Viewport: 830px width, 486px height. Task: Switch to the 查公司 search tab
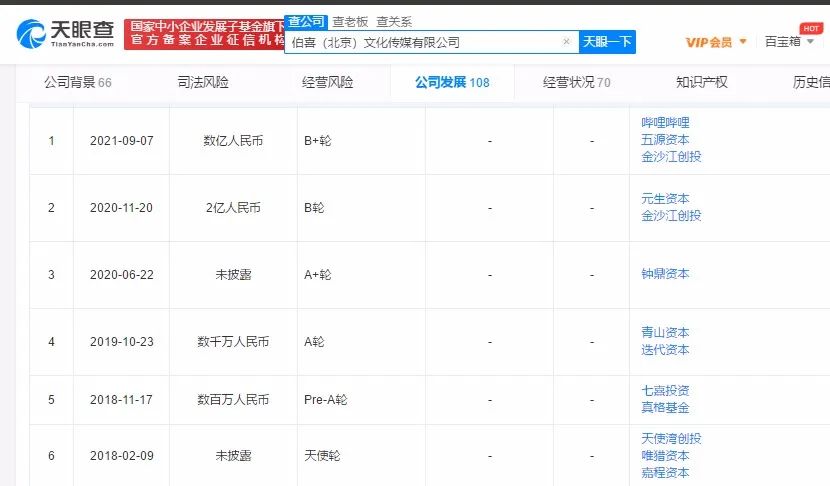306,22
